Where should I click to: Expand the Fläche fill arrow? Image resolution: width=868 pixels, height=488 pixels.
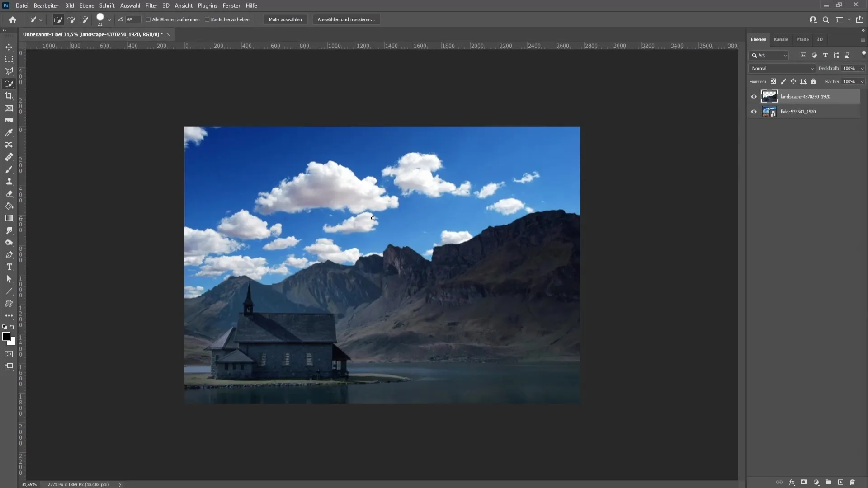coord(862,81)
